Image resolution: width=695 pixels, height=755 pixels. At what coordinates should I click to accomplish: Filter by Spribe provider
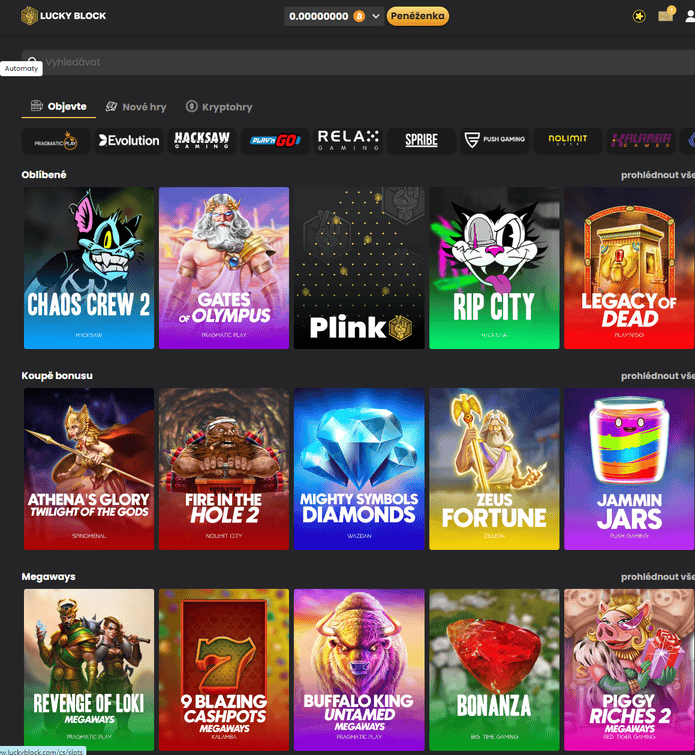pyautogui.click(x=421, y=141)
